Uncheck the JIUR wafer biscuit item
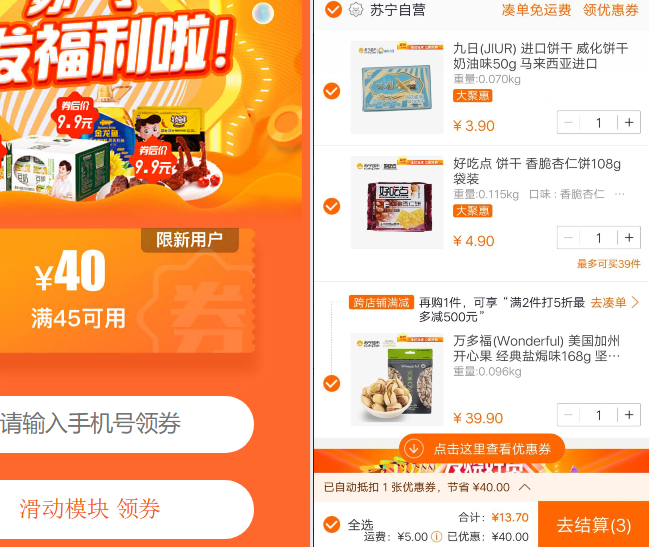This screenshot has width=649, height=547. point(332,91)
